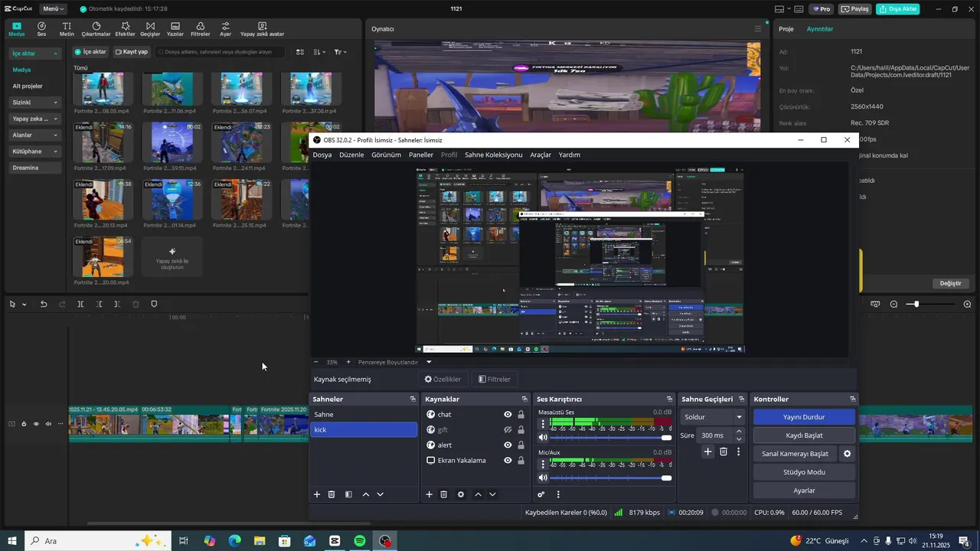Open virtual camera settings gear
Image resolution: width=980 pixels, height=551 pixels.
pos(847,454)
